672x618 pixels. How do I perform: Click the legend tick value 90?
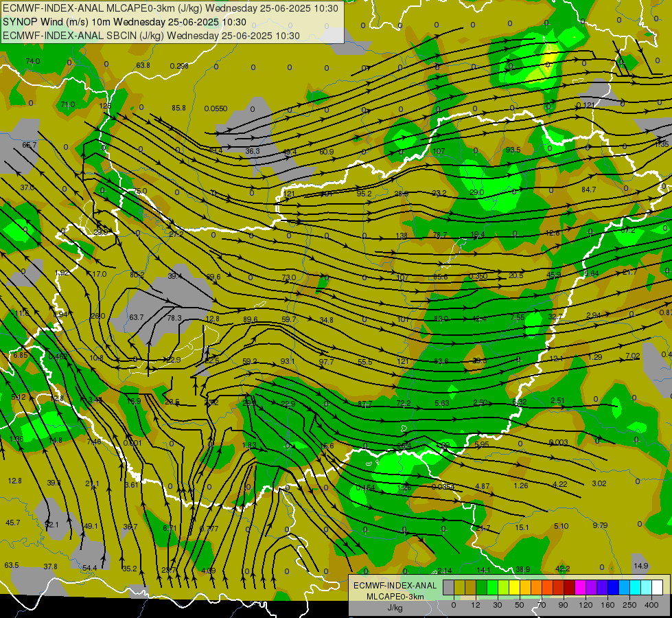tap(563, 605)
